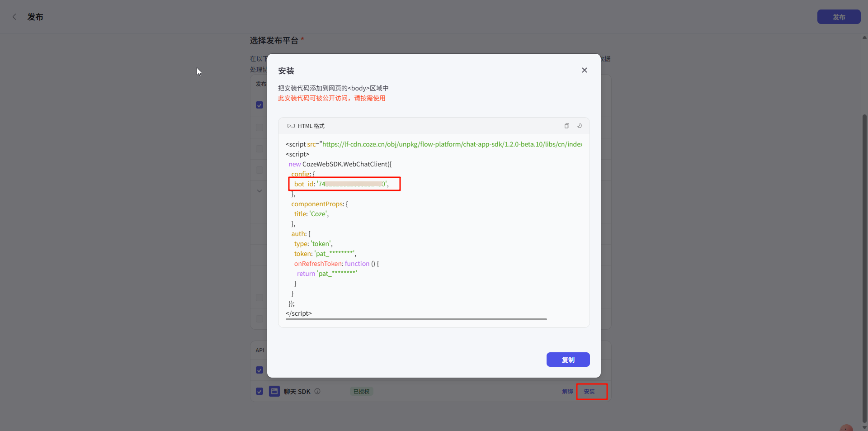Toggle dark theme with the moon icon

[580, 126]
